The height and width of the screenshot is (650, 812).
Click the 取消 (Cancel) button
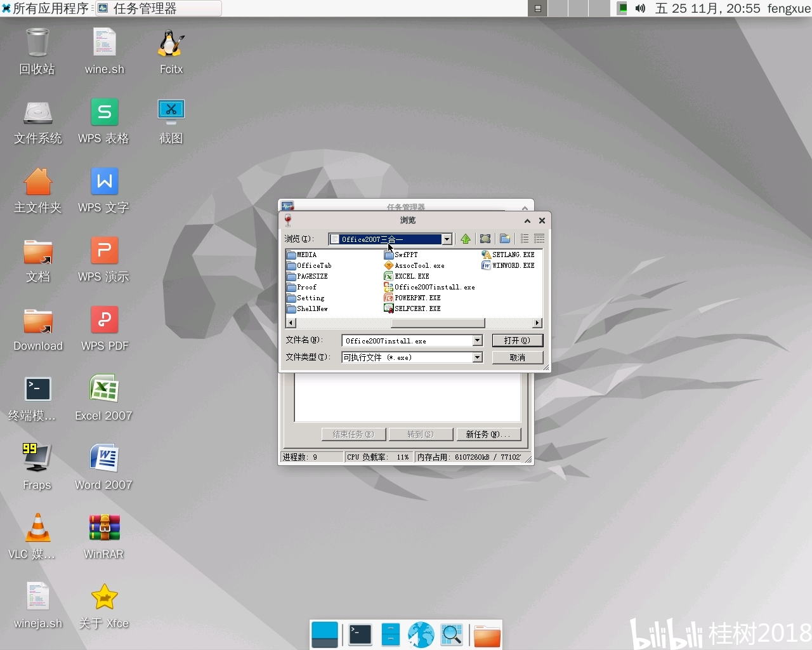point(518,358)
